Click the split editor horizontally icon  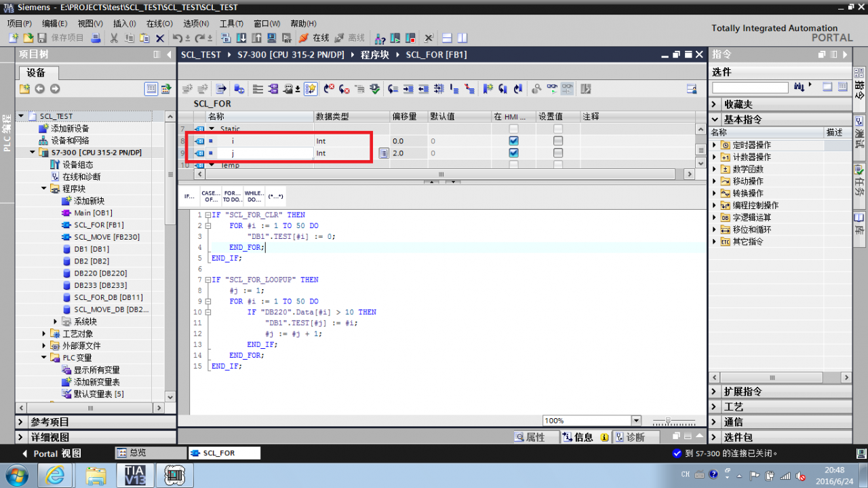pos(447,38)
